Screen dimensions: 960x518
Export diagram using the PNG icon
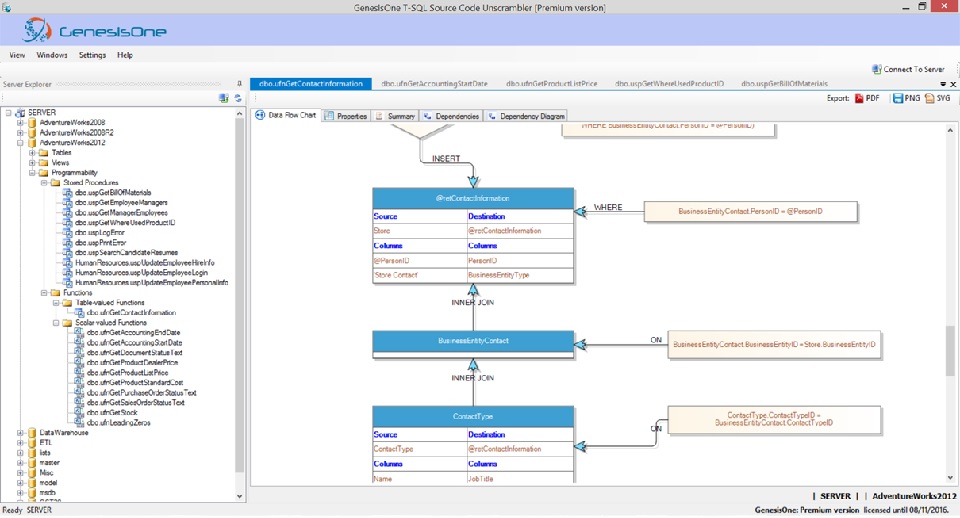[x=898, y=99]
